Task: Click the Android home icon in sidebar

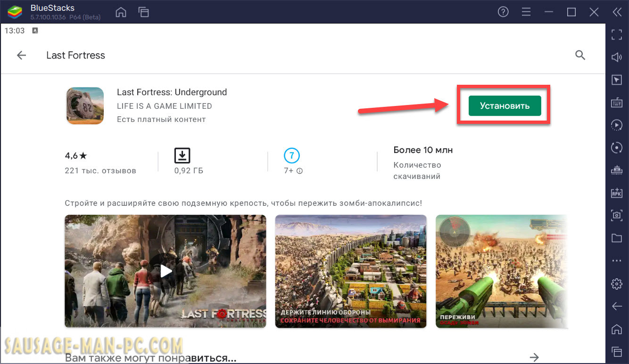Action: tap(617, 329)
